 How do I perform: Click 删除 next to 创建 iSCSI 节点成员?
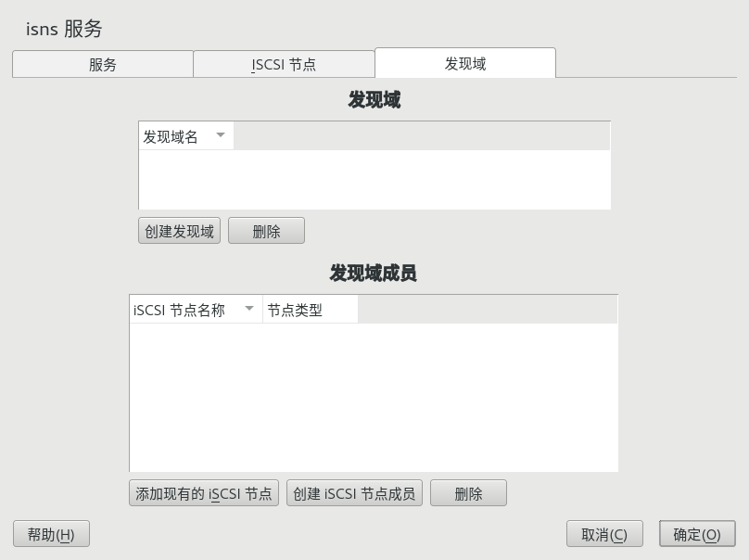pos(468,494)
